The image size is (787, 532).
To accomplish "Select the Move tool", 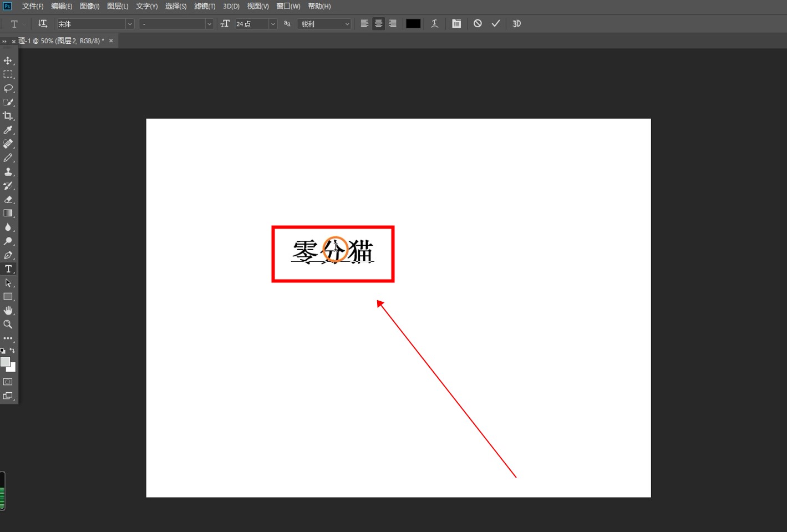I will point(8,60).
